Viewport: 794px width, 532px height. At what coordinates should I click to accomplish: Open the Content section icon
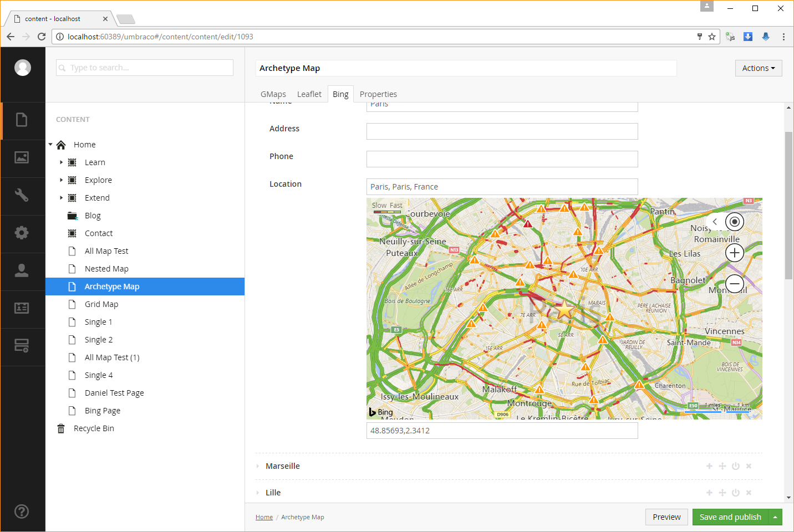click(x=22, y=120)
